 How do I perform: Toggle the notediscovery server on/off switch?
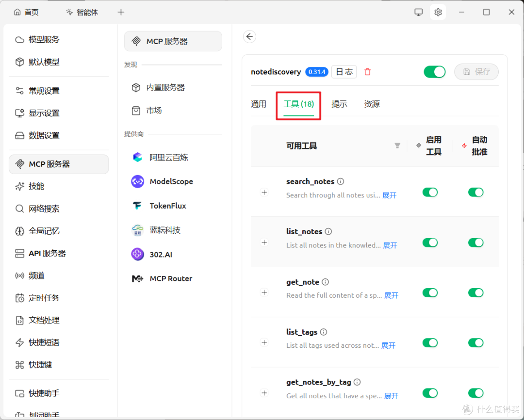pos(434,72)
